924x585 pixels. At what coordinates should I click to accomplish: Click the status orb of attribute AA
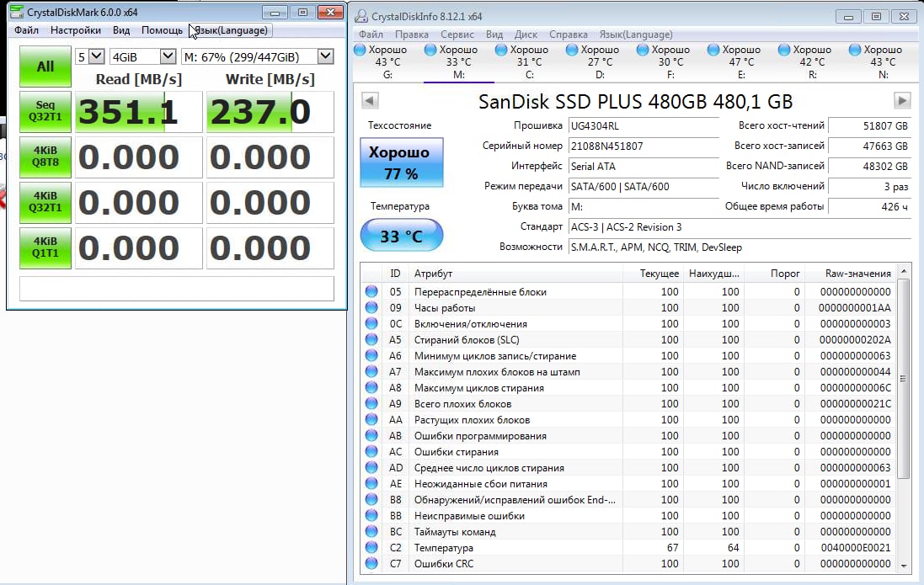tap(371, 419)
